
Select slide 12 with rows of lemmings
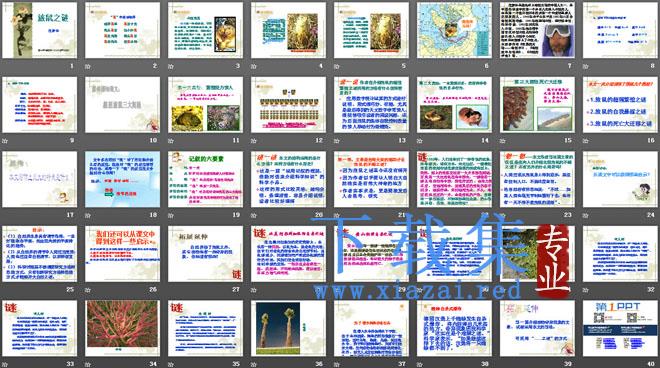(x=288, y=105)
